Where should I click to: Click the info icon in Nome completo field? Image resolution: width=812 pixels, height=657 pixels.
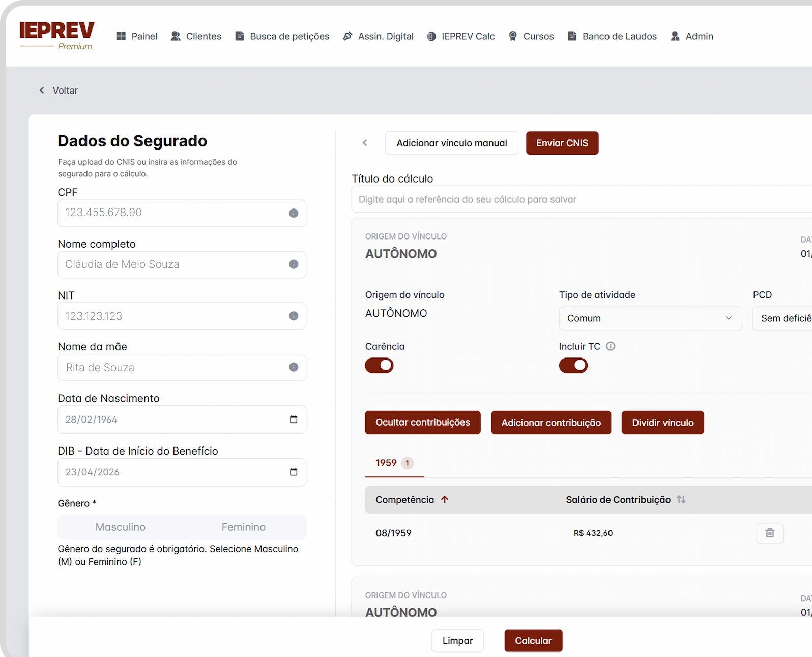pyautogui.click(x=294, y=264)
